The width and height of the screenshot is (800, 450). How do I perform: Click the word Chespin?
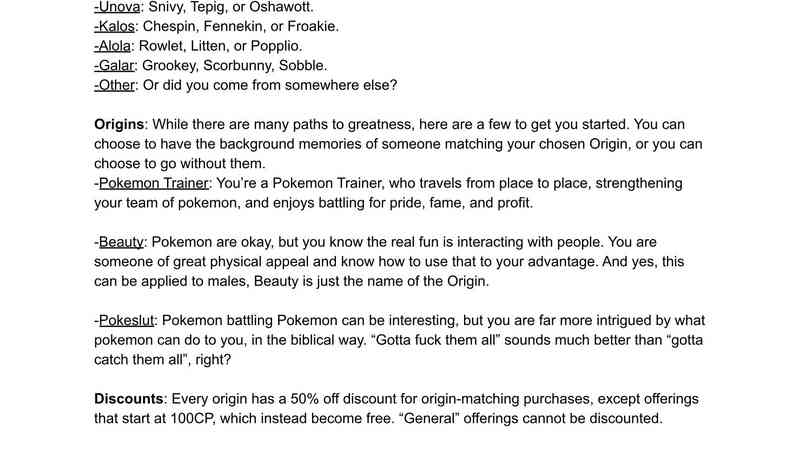click(177, 27)
